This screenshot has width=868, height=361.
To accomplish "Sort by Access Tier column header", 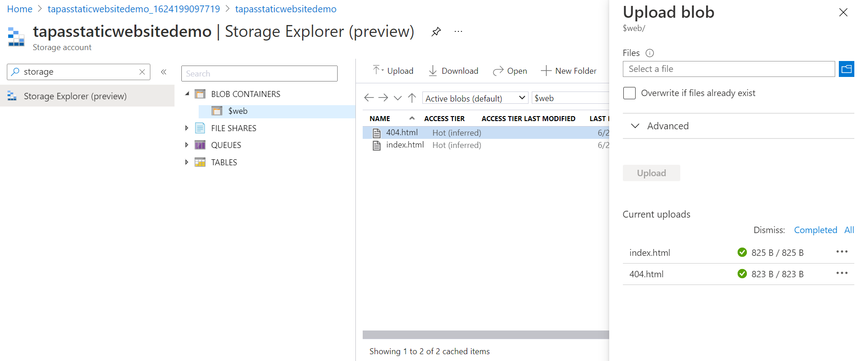I will pyautogui.click(x=444, y=118).
